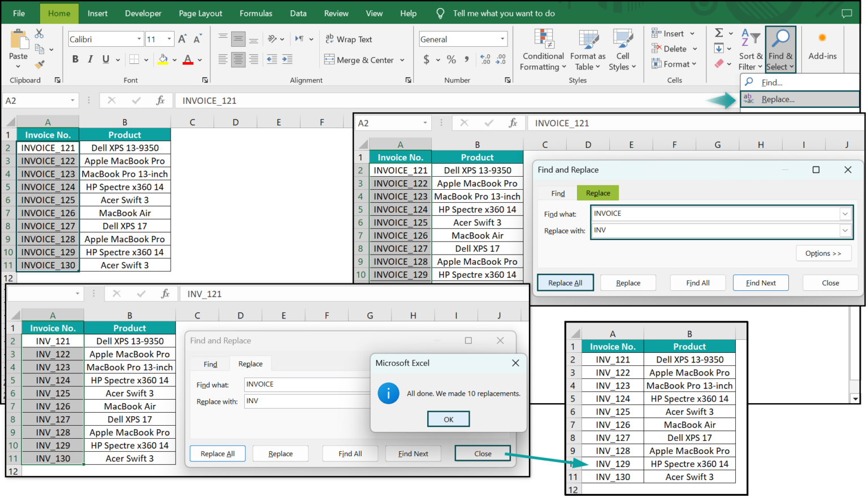Toggle Italic formatting
Screen dimensions: 868x498
coord(90,59)
